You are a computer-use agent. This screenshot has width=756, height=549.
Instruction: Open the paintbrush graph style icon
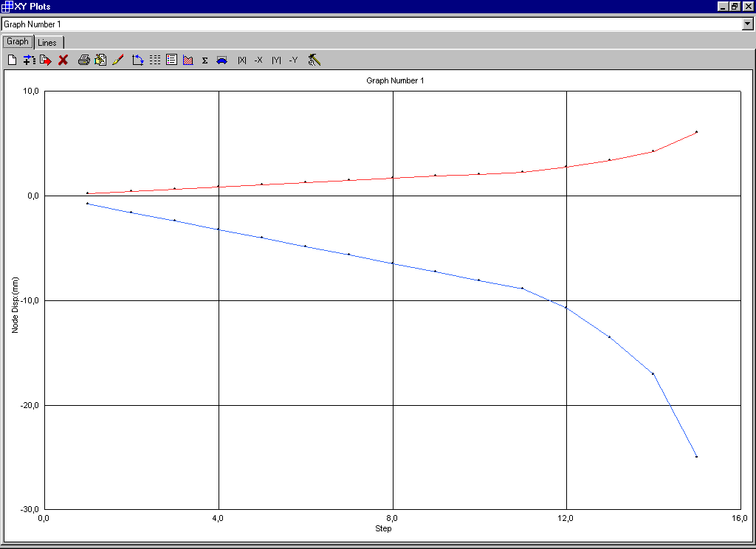pos(117,60)
